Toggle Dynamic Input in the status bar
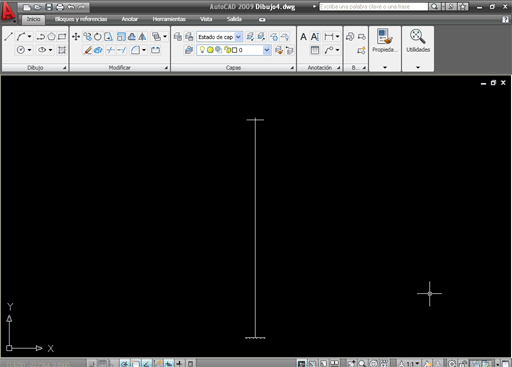This screenshot has width=512, height=367. 169,363
